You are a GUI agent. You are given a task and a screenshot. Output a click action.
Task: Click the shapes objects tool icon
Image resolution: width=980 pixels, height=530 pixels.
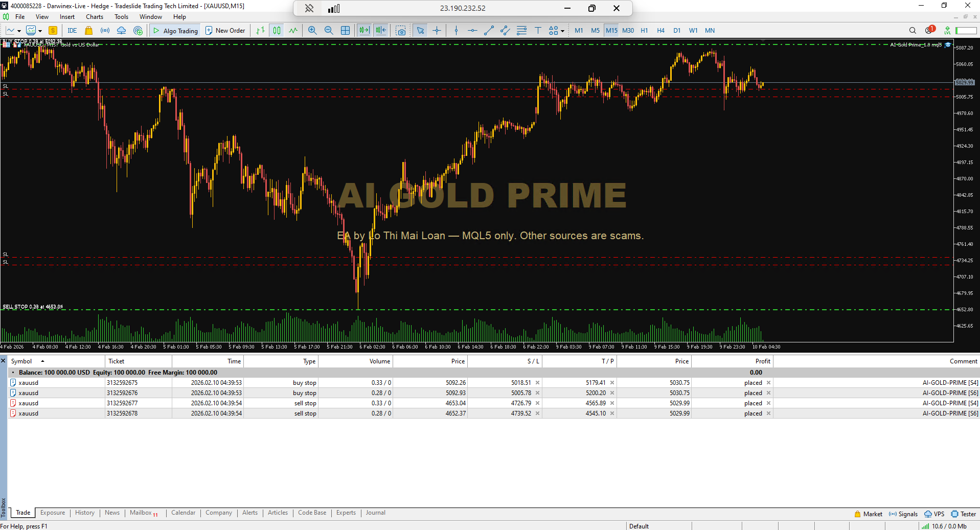(x=553, y=31)
